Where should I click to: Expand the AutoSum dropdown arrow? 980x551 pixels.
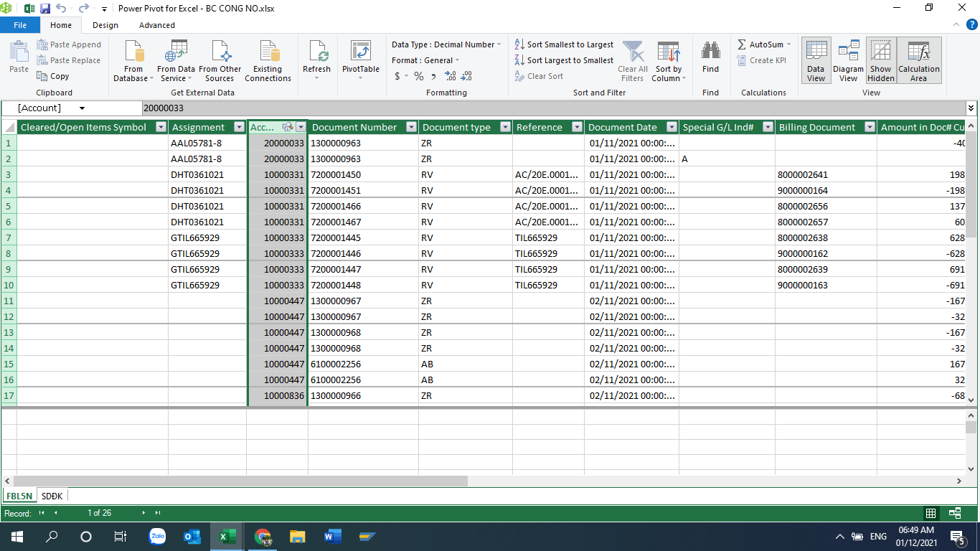[x=788, y=44]
